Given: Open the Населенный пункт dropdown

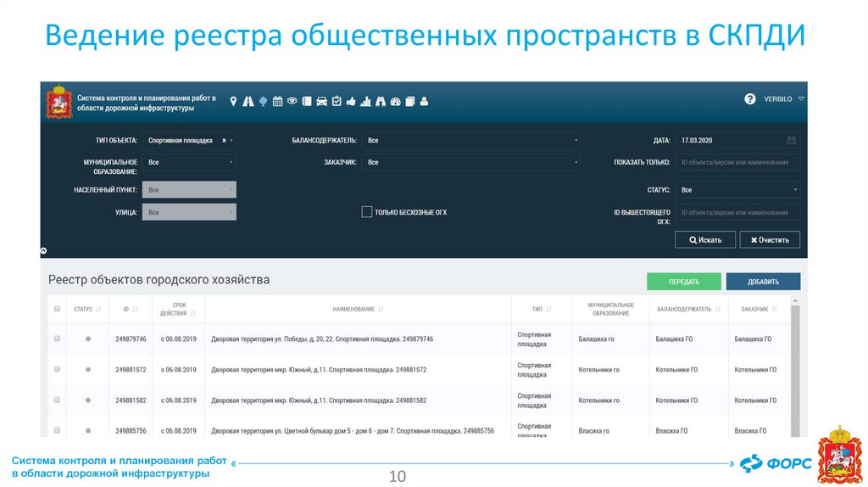Looking at the screenshot, I should pos(189,190).
